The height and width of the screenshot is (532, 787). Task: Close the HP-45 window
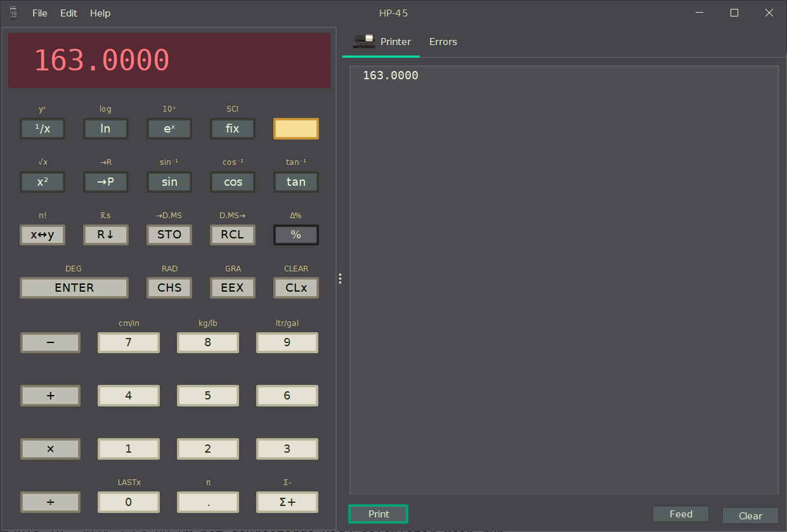pos(769,13)
